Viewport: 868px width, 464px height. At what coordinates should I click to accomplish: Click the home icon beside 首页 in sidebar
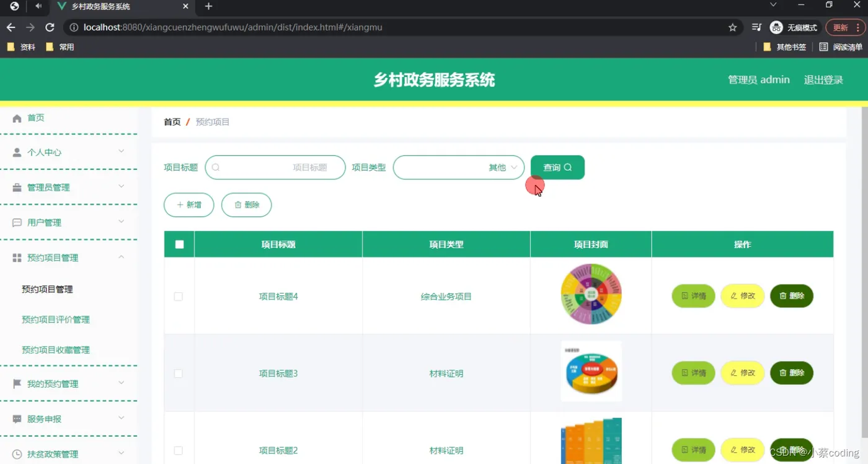17,118
